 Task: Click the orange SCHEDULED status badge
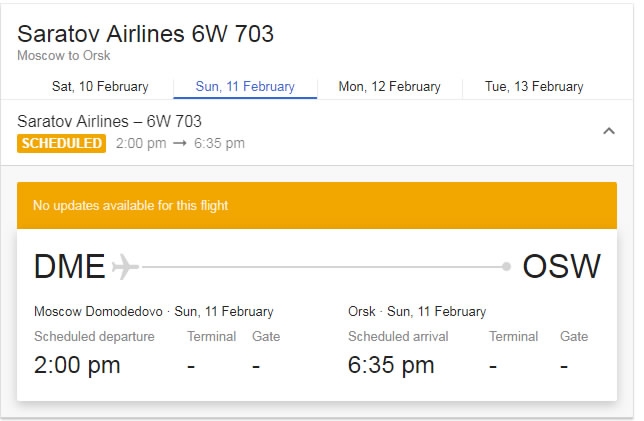point(61,144)
